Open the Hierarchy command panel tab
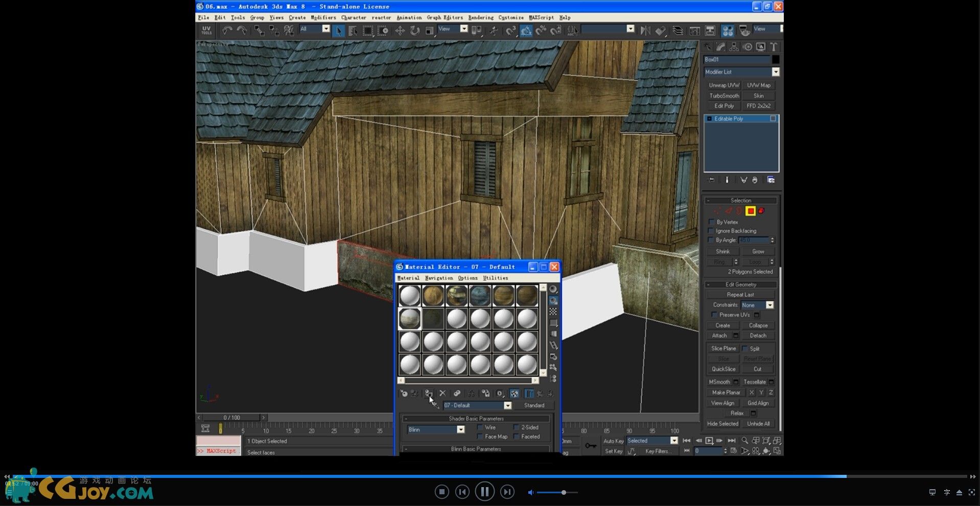Image resolution: width=980 pixels, height=506 pixels. click(734, 47)
